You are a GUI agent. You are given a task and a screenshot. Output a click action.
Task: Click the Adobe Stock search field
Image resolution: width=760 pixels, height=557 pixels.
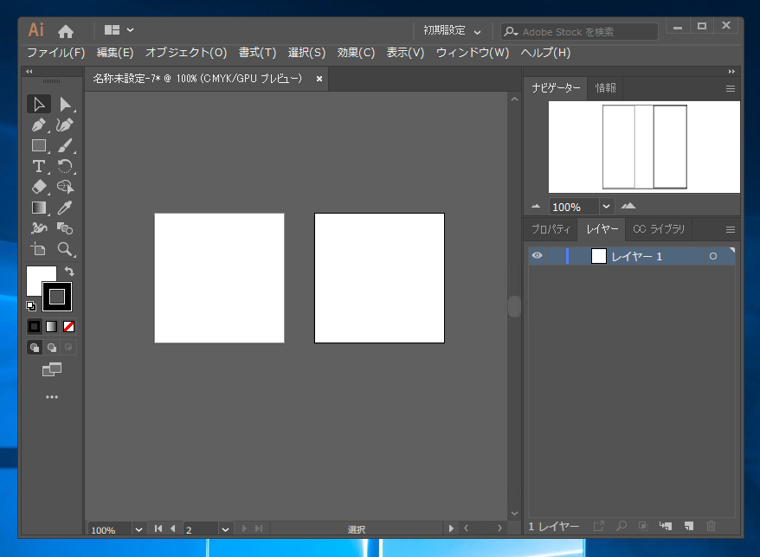(580, 32)
